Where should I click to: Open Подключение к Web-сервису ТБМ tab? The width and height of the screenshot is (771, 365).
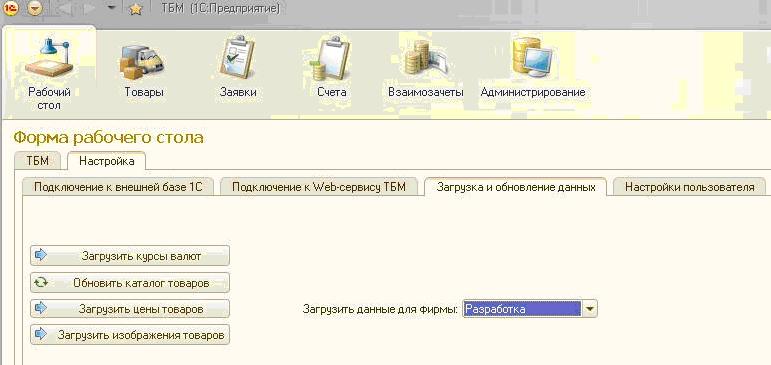tap(319, 187)
